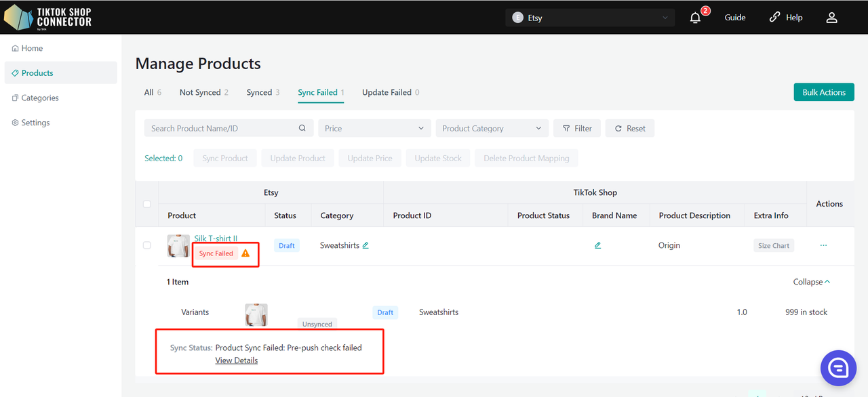Screen dimensions: 868x397
Task: Click 'Pre-push check failed' status message
Action: [x=325, y=348]
